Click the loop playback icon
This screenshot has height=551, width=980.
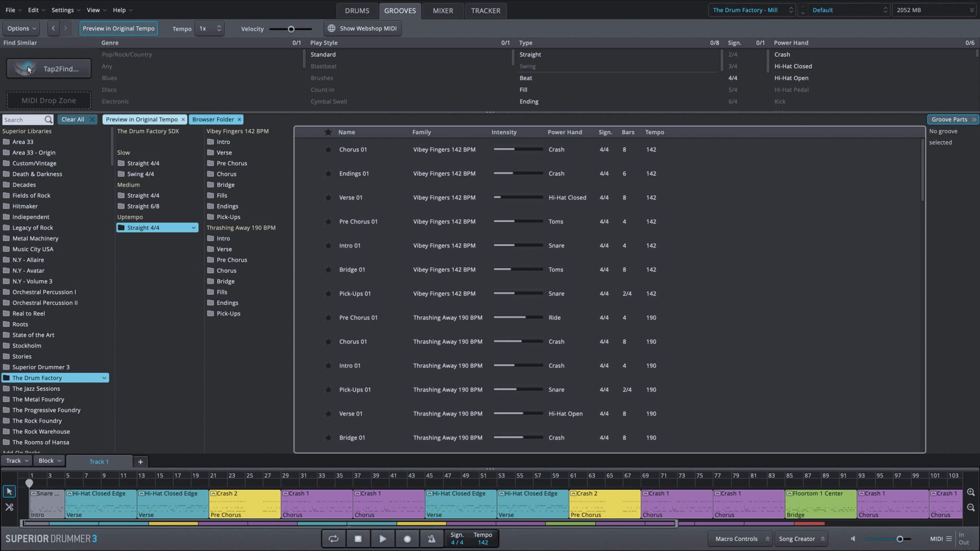[334, 539]
